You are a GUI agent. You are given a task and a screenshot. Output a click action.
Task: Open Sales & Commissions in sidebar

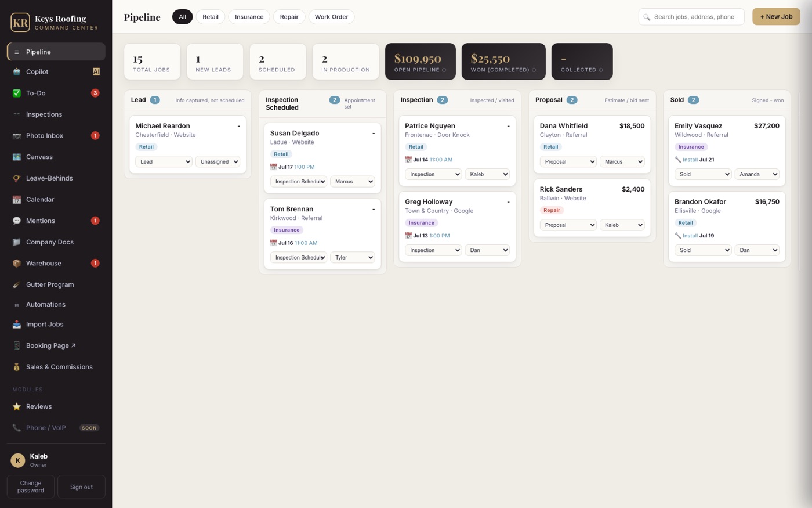(56, 367)
